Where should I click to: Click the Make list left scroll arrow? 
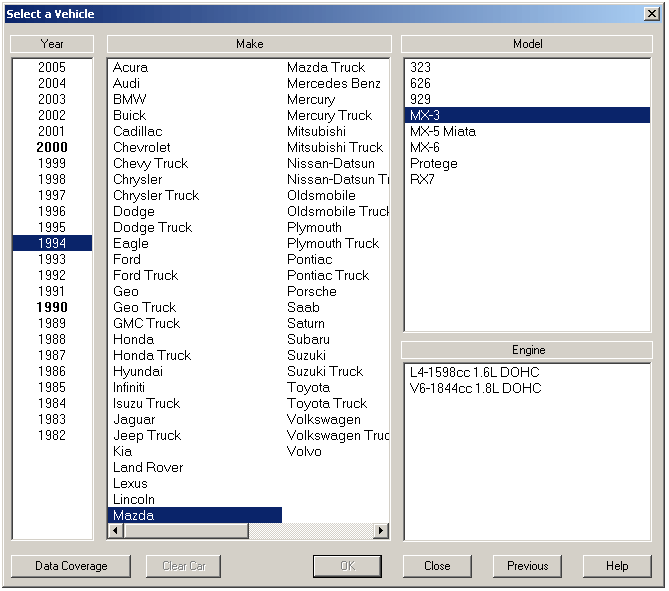point(115,531)
